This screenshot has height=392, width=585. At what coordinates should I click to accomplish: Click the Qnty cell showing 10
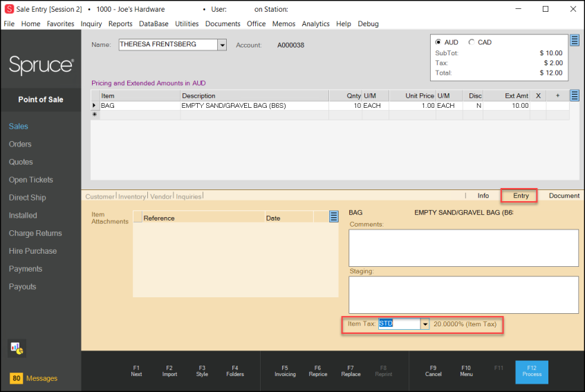pyautogui.click(x=346, y=106)
